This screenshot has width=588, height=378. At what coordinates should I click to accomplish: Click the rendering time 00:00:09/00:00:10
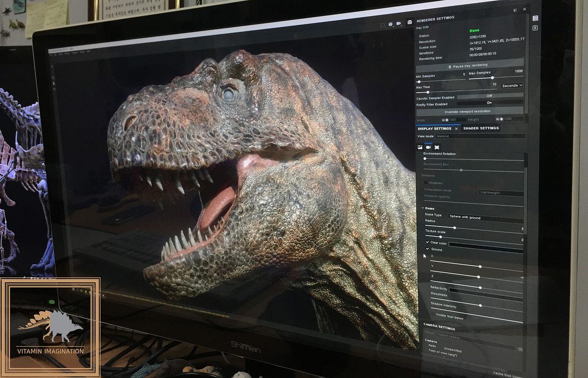[483, 54]
